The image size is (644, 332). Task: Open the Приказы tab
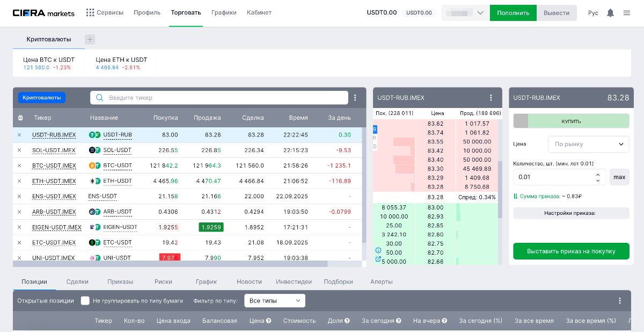[120, 282]
